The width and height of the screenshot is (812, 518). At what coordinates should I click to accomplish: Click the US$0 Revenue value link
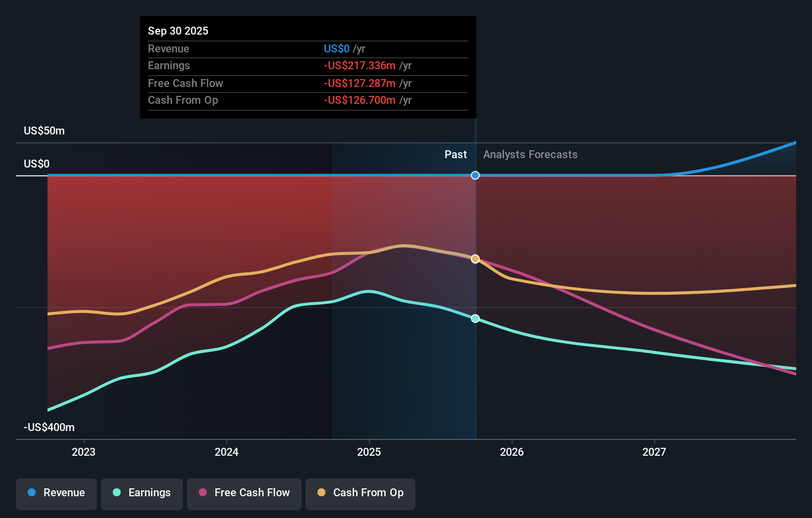pos(336,48)
